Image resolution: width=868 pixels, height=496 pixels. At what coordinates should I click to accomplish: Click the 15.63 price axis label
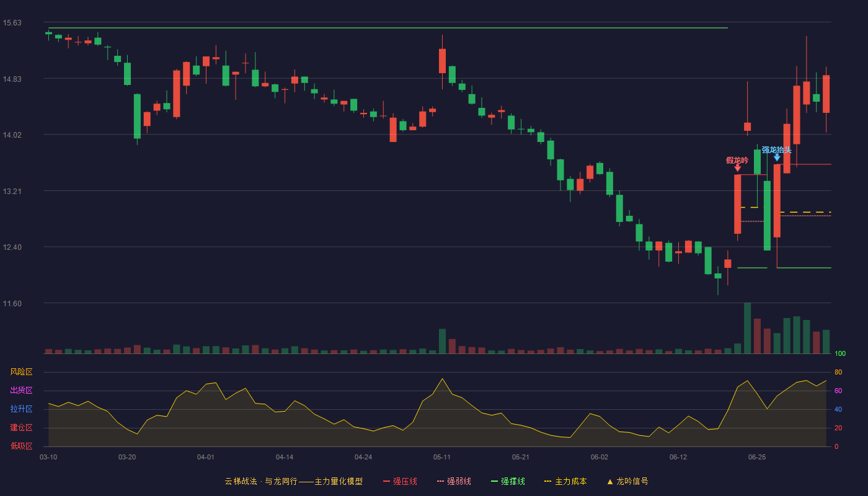tap(12, 23)
